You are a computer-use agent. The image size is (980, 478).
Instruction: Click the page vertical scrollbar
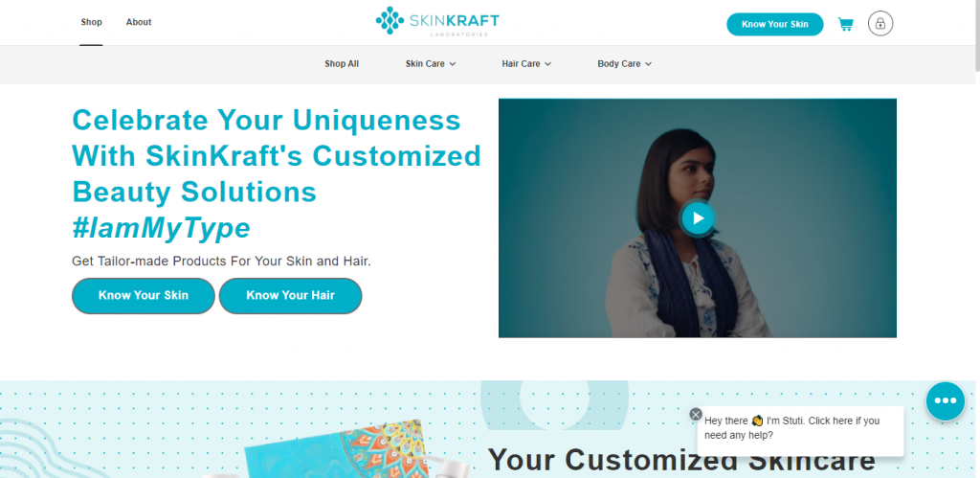(976, 239)
